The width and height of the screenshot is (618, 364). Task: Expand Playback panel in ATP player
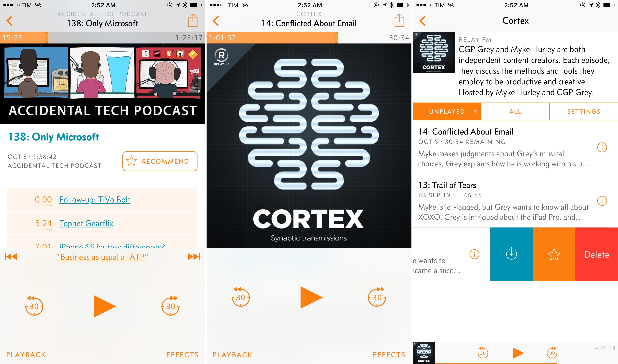click(26, 355)
